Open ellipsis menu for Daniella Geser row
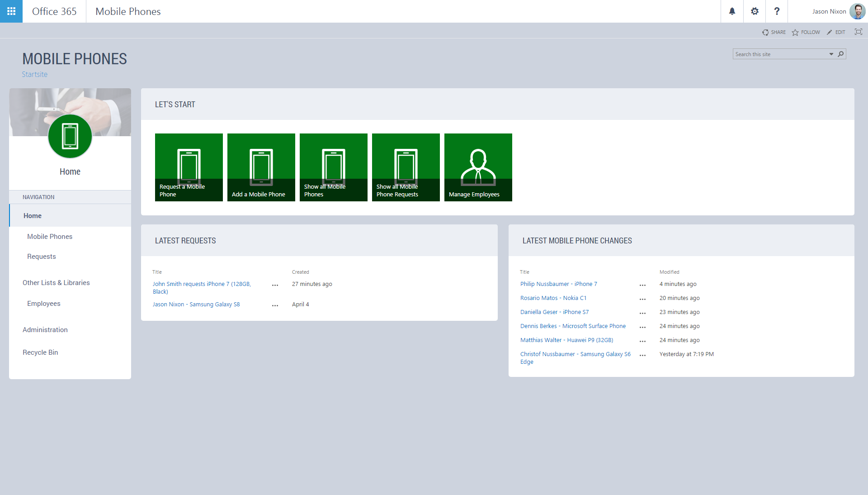 [642, 313]
